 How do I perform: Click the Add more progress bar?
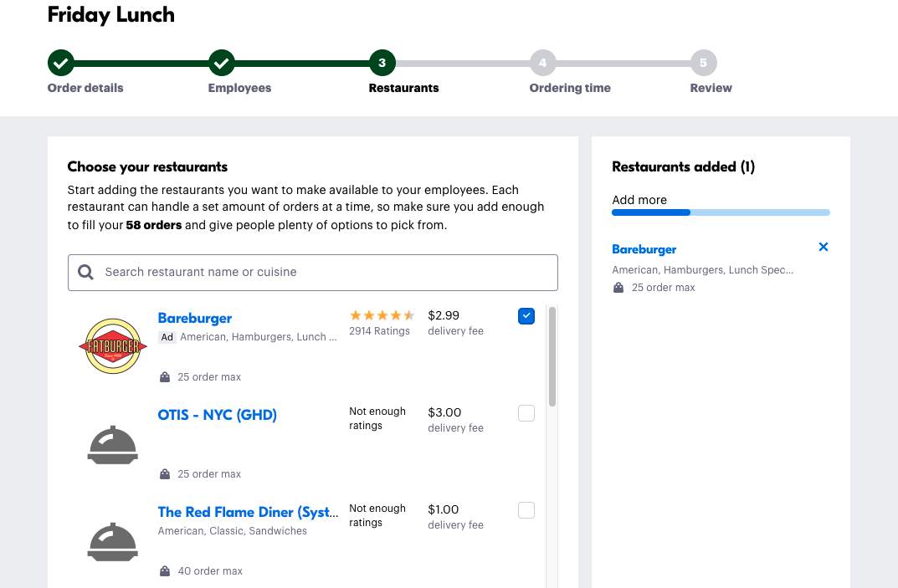(x=721, y=212)
